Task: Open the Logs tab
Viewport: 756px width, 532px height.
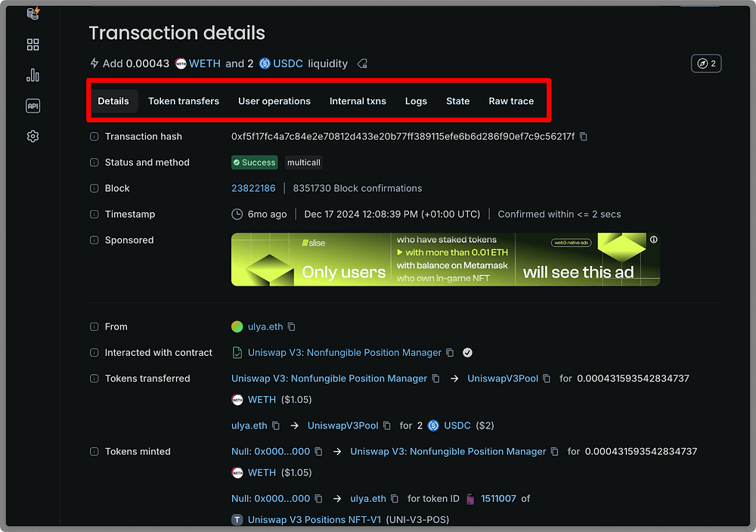Action: 416,101
